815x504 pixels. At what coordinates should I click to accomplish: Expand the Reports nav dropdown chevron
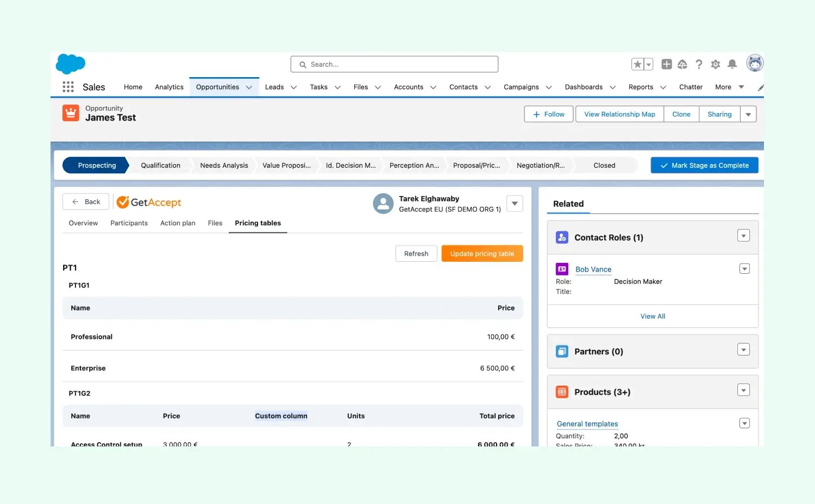663,87
